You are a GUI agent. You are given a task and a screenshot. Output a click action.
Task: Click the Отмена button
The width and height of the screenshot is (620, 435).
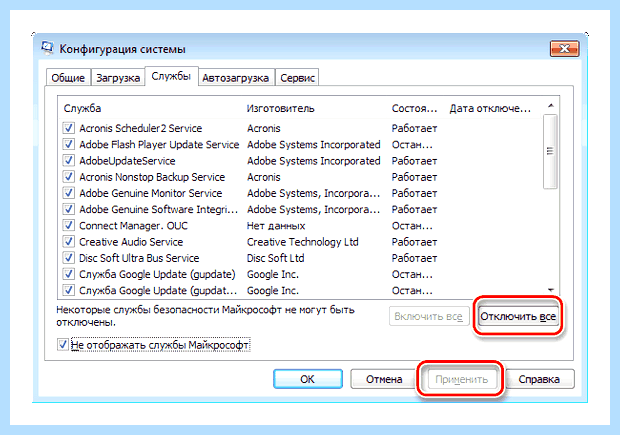(384, 379)
